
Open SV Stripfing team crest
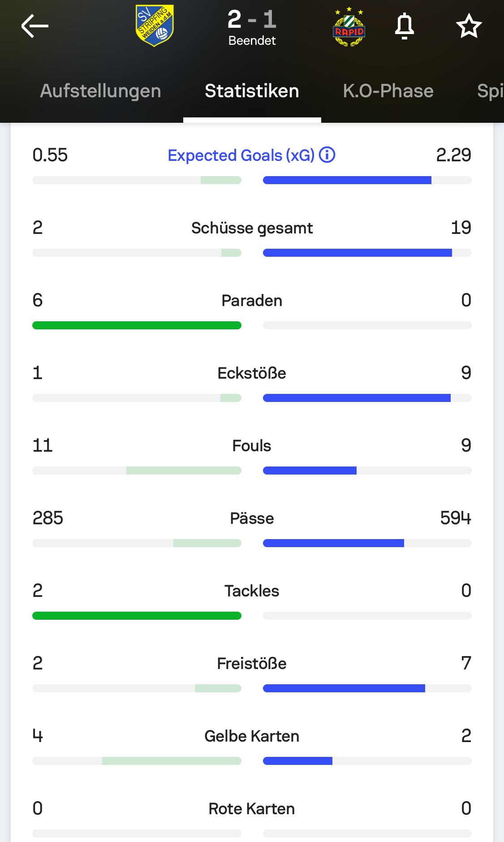click(x=155, y=26)
